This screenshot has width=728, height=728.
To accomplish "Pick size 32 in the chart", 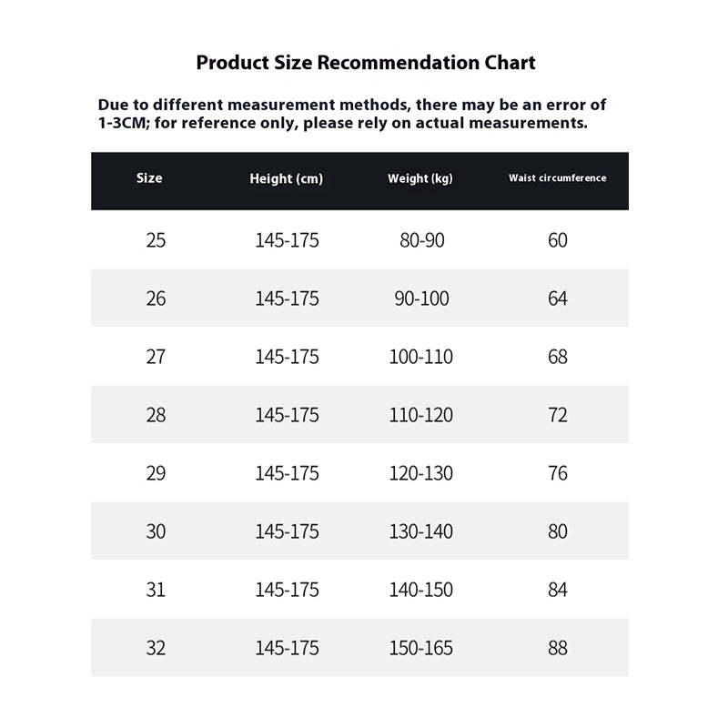I will (x=156, y=648).
